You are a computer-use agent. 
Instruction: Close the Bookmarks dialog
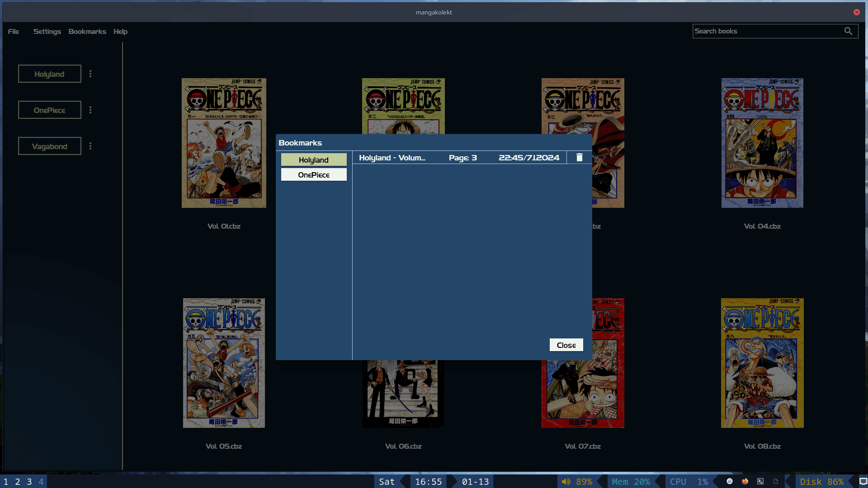(566, 345)
